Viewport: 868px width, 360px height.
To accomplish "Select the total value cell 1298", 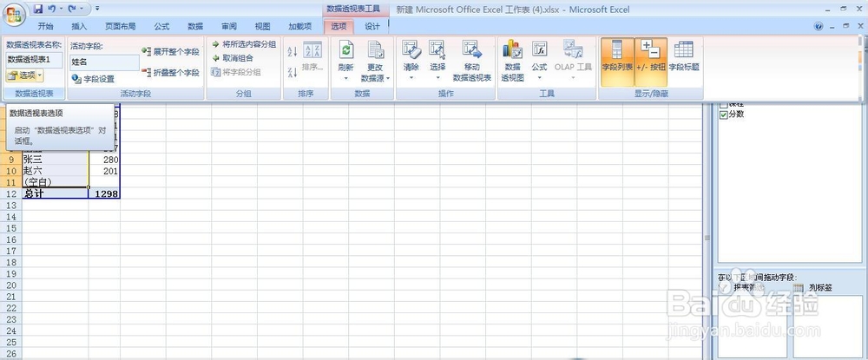I will click(x=104, y=193).
